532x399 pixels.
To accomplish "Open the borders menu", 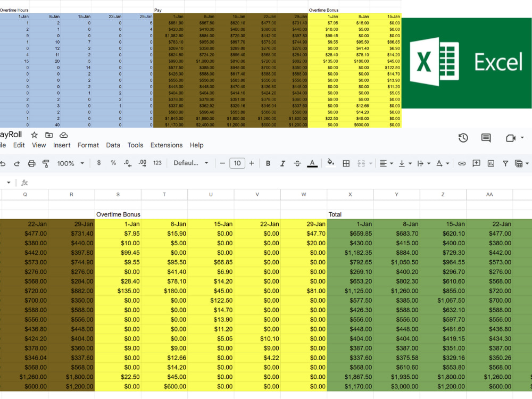I will [x=346, y=163].
